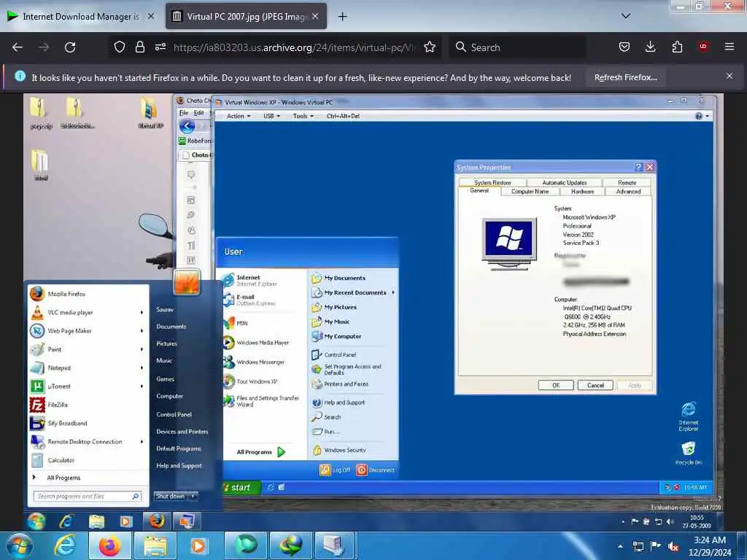The width and height of the screenshot is (747, 560).
Task: Open the Action menu in Windows Virtual PC
Action: click(x=239, y=116)
